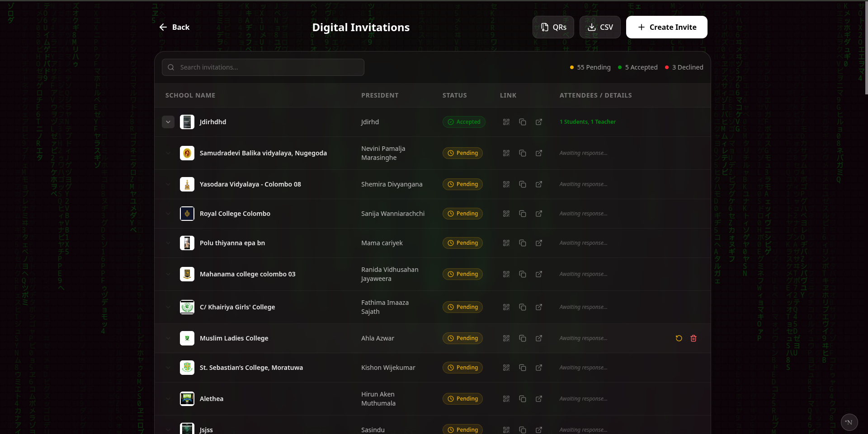Viewport: 868px width, 434px height.
Task: Show QR code for Jdirhdhd invitation
Action: coord(506,122)
